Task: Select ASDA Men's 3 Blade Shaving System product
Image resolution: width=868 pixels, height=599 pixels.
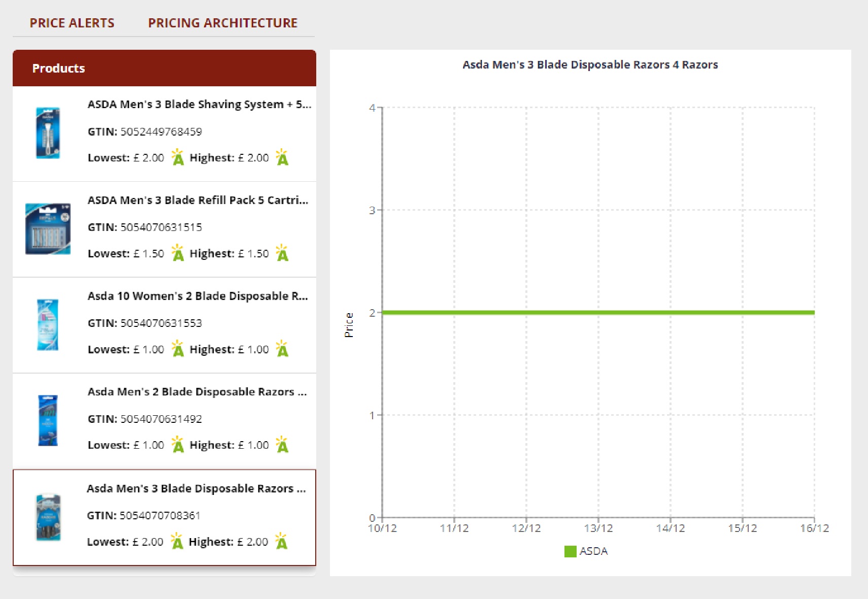Action: (164, 134)
